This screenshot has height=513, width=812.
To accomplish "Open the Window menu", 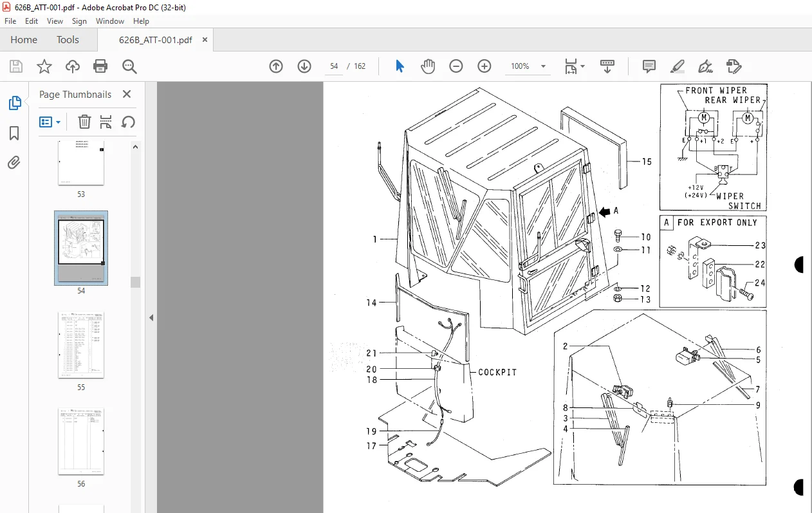I will [x=110, y=21].
